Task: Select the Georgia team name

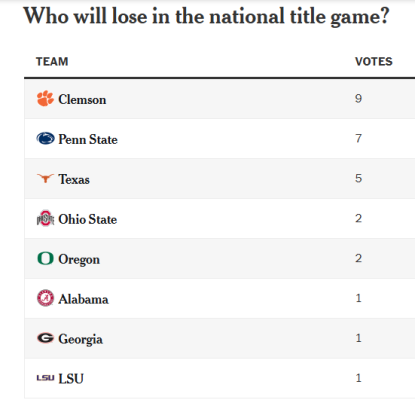Action: coord(80,340)
